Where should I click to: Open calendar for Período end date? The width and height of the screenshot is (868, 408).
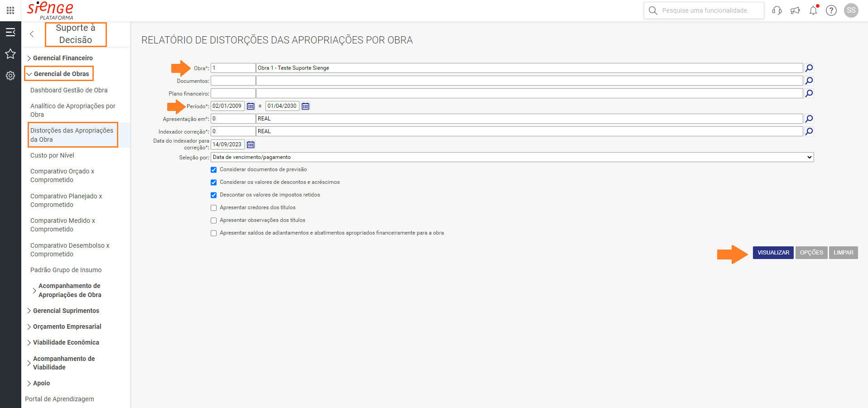[x=306, y=106]
